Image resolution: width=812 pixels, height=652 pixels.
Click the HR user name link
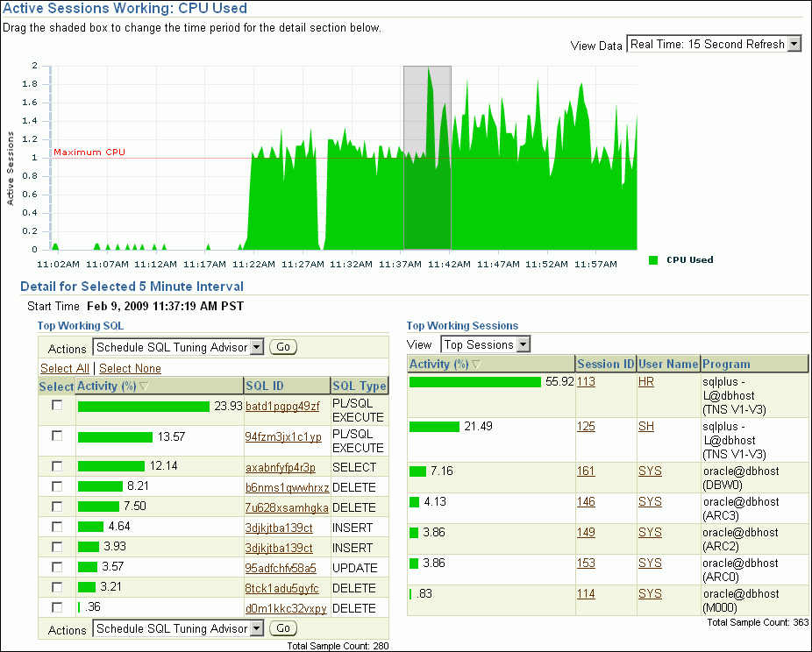(646, 382)
